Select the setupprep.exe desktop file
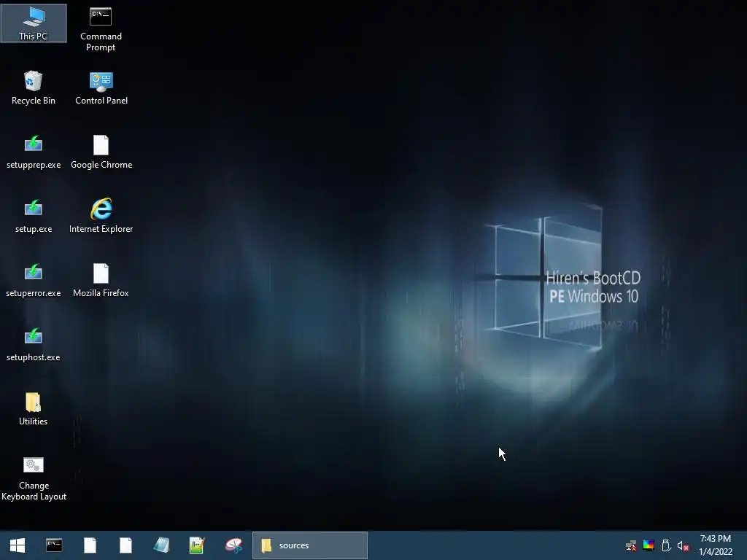The width and height of the screenshot is (747, 560). coord(34,152)
